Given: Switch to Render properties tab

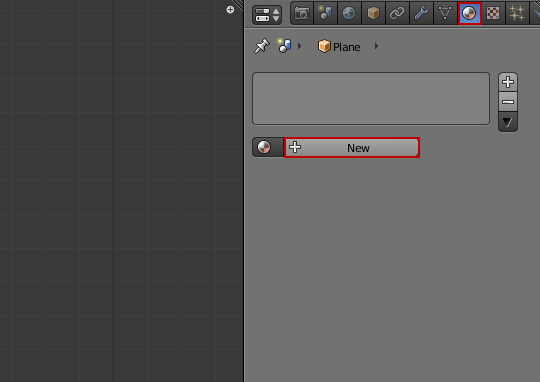Looking at the screenshot, I should pos(302,13).
